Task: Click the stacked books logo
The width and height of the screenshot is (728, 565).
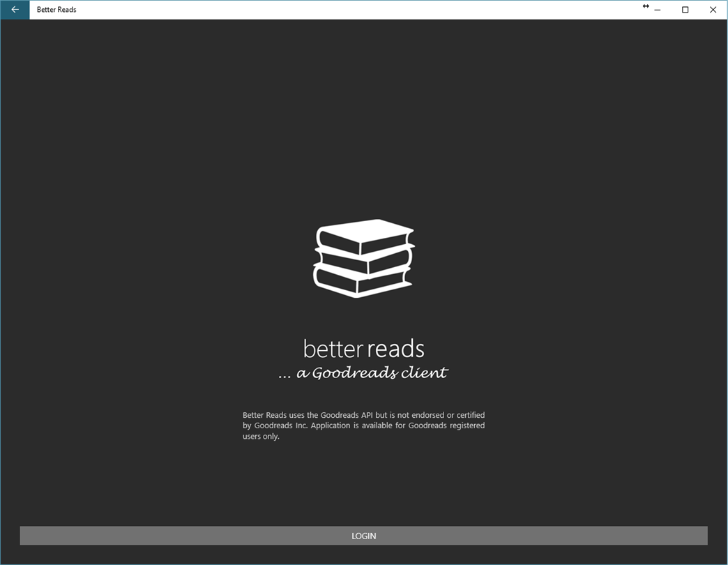Action: coord(363,259)
